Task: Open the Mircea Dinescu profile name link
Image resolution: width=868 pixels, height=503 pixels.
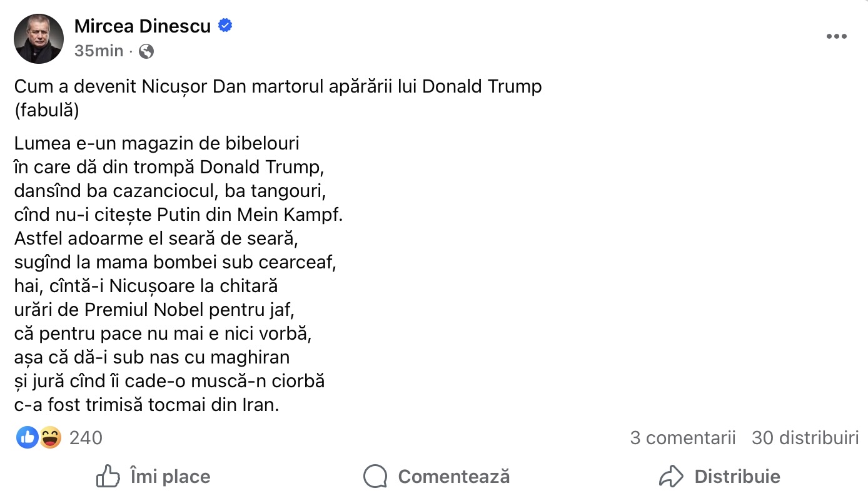Action: click(x=143, y=26)
